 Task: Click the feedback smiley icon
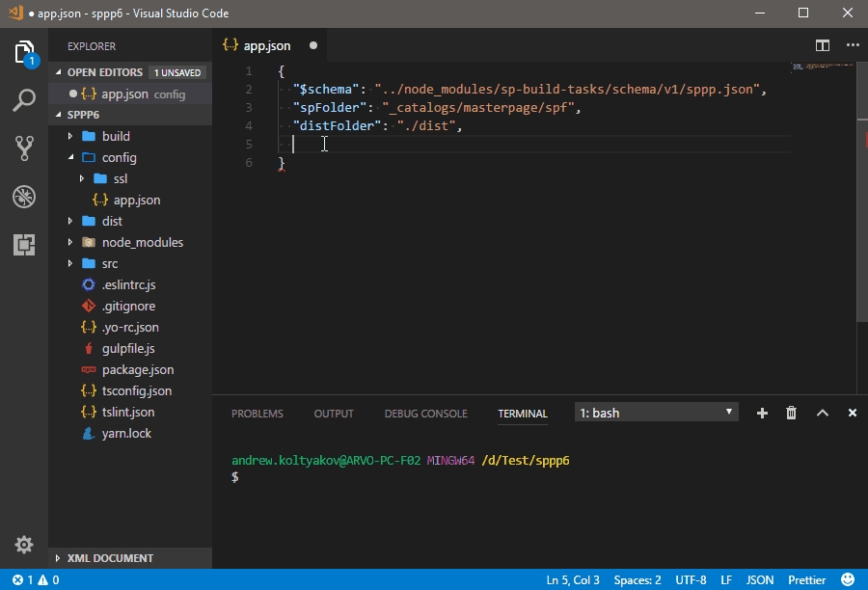[847, 580]
